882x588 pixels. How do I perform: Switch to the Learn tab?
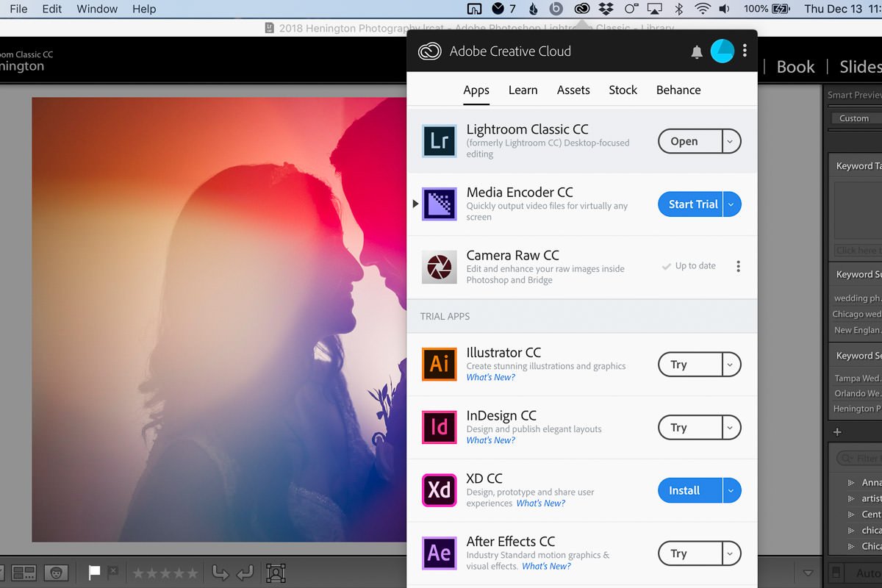[523, 90]
